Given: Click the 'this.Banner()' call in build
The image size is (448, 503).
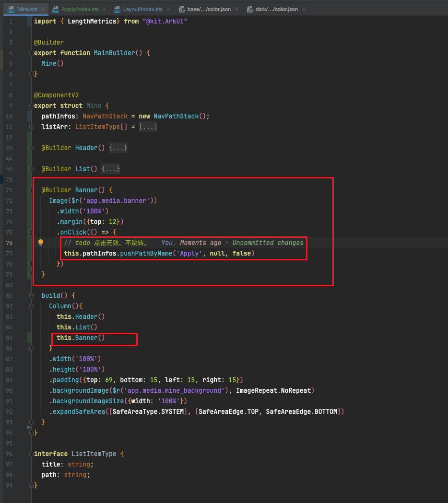Looking at the screenshot, I should coord(81,338).
